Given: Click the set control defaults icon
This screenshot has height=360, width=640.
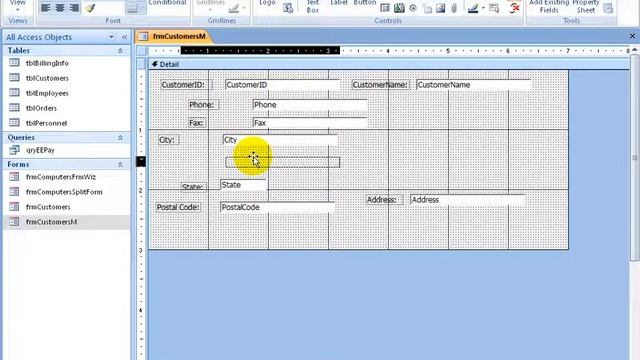Looking at the screenshot, I should click(x=494, y=8).
